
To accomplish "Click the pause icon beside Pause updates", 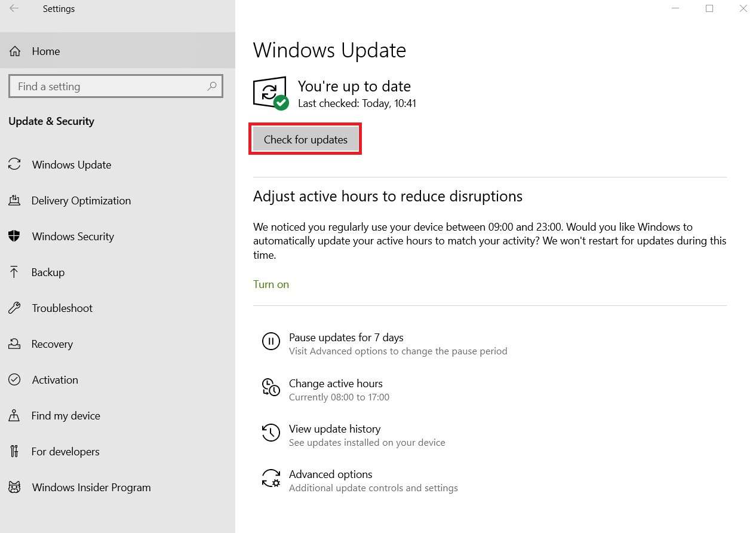I will pyautogui.click(x=271, y=341).
